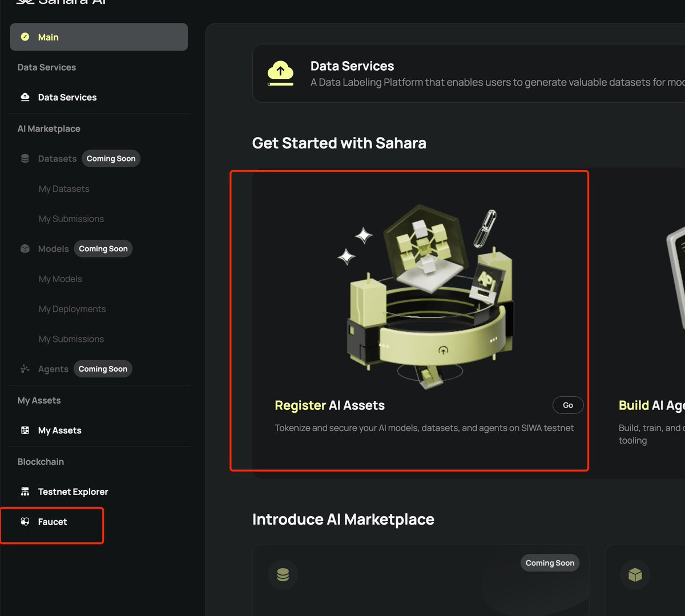Select the Models cube icon in the sidebar
Screen dimensions: 685x616
25,249
